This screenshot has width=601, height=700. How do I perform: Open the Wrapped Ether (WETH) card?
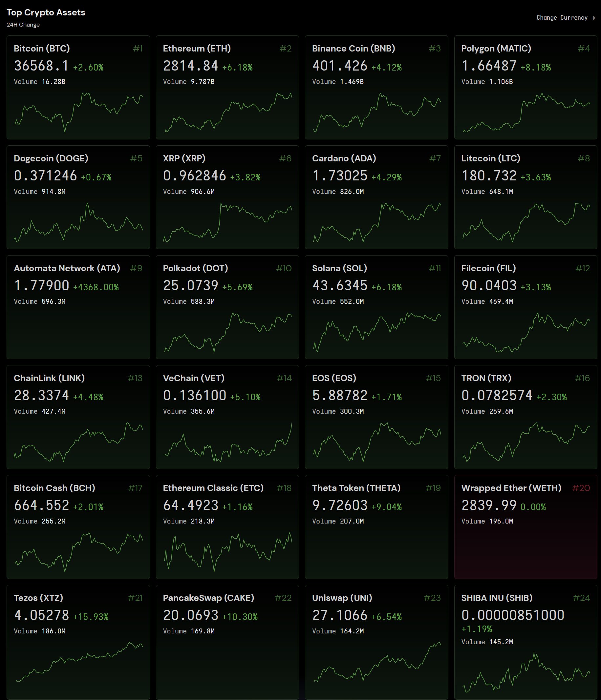coord(526,527)
